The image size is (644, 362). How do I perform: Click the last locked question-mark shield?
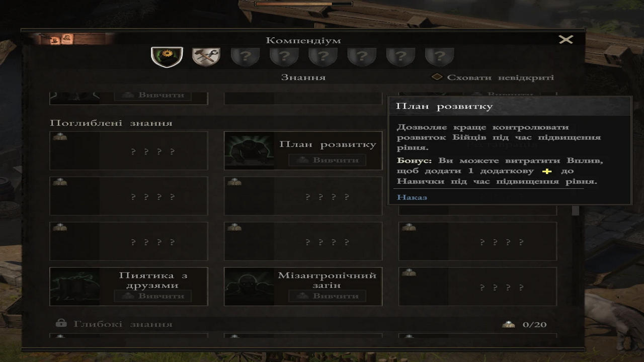click(x=439, y=57)
